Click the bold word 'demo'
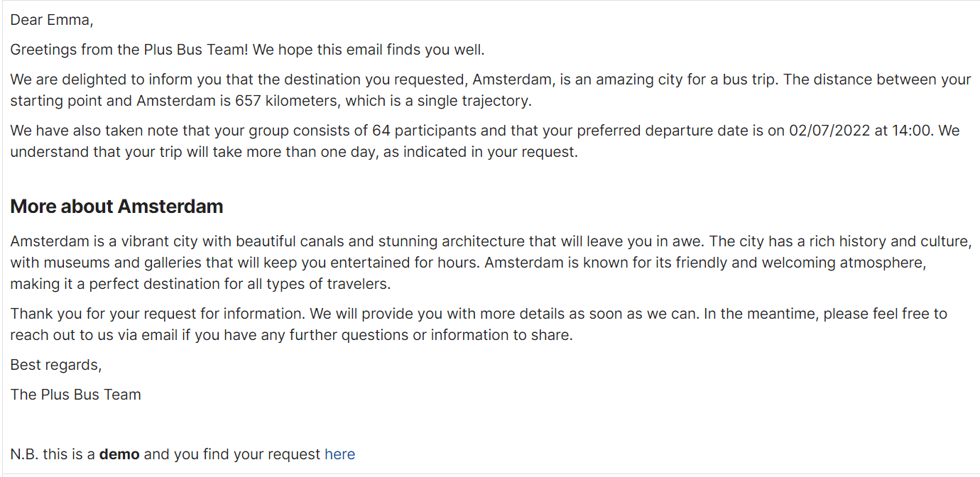 point(119,454)
